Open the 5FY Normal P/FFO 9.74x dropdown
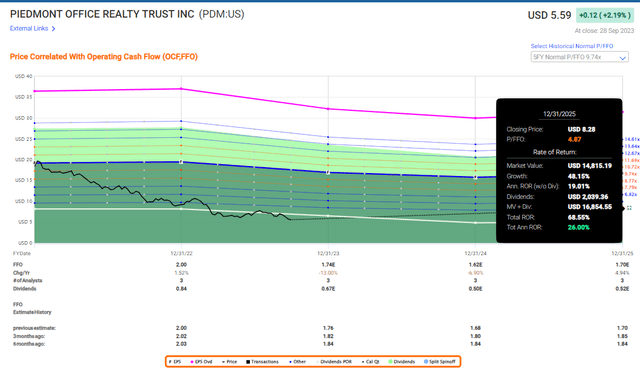This screenshot has height=372, width=640. (580, 57)
